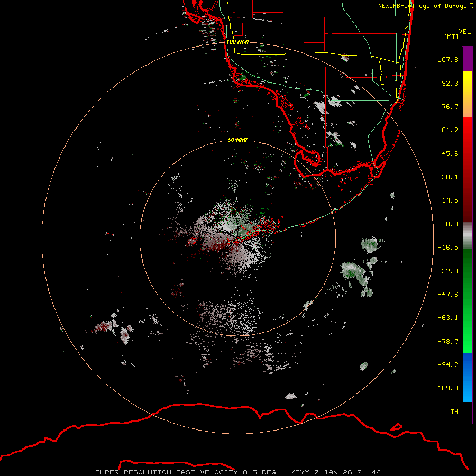Select the 107.8 value on velocity scale

[x=448, y=59]
